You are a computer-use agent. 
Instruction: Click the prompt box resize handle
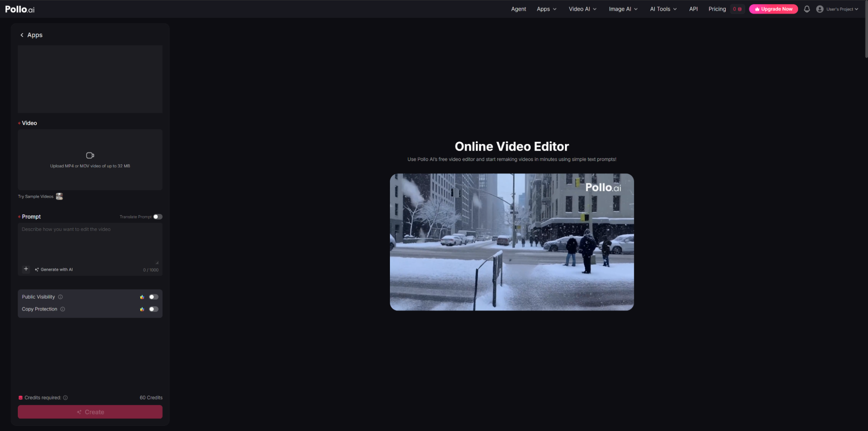pos(157,263)
